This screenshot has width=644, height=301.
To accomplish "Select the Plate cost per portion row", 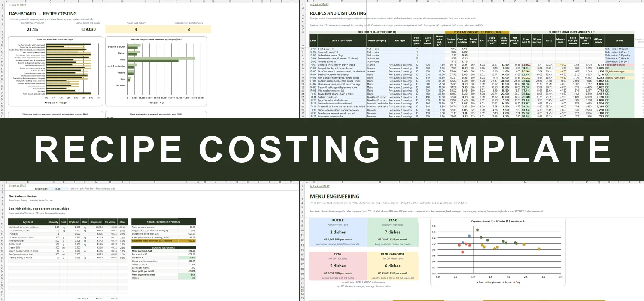I will [x=164, y=227].
